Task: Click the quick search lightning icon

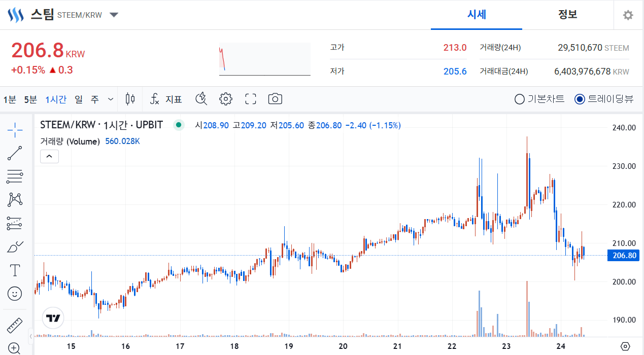Action: [x=201, y=99]
